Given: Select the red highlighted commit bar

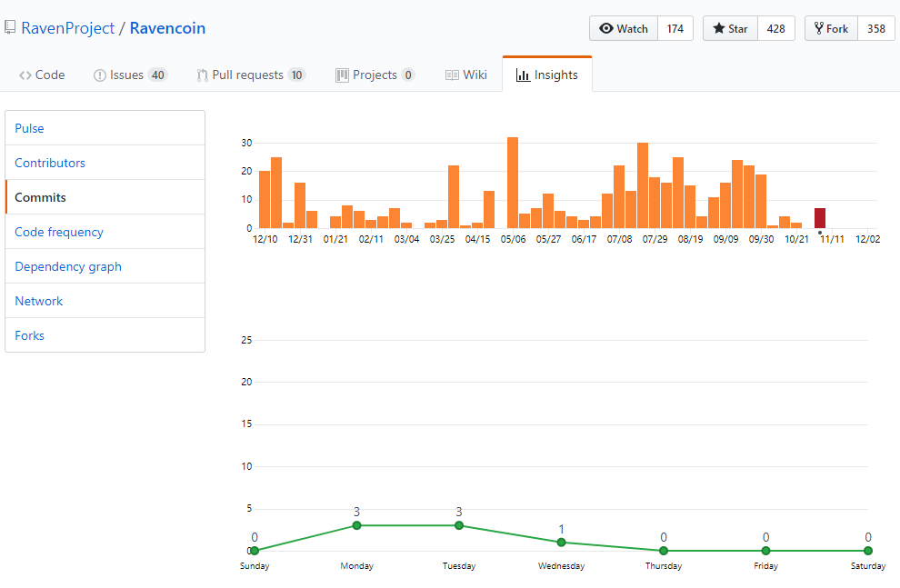Looking at the screenshot, I should [820, 218].
